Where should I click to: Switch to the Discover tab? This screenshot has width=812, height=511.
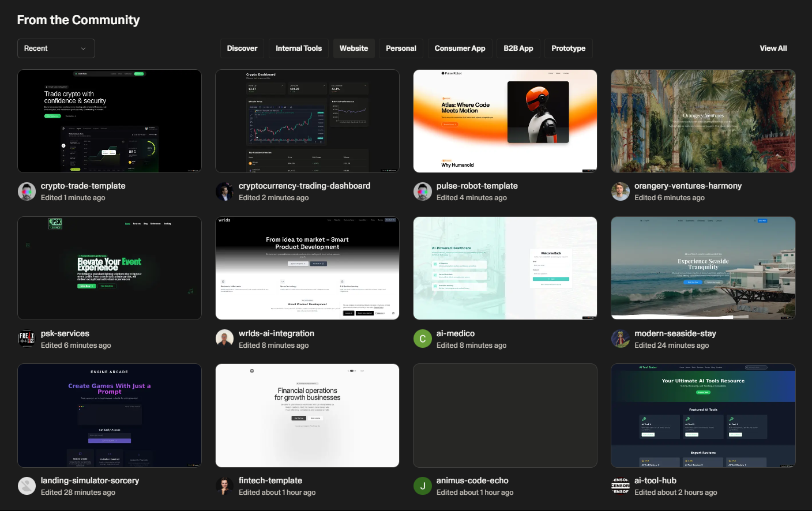tap(242, 48)
